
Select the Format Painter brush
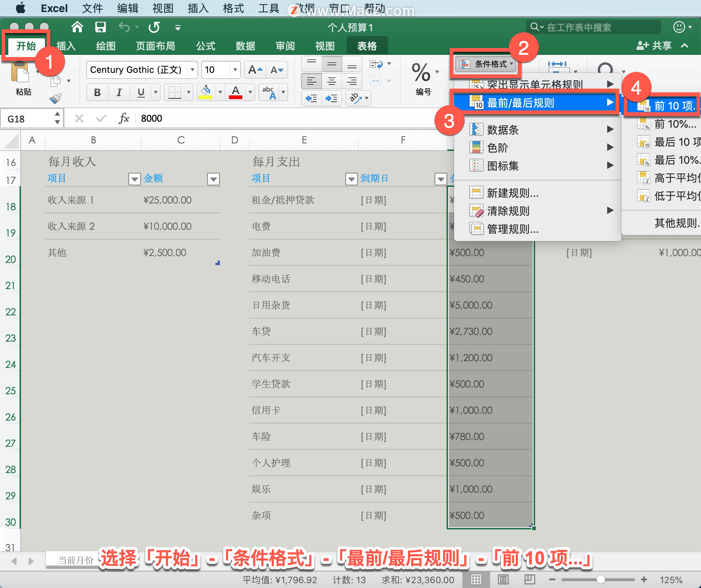tap(56, 98)
